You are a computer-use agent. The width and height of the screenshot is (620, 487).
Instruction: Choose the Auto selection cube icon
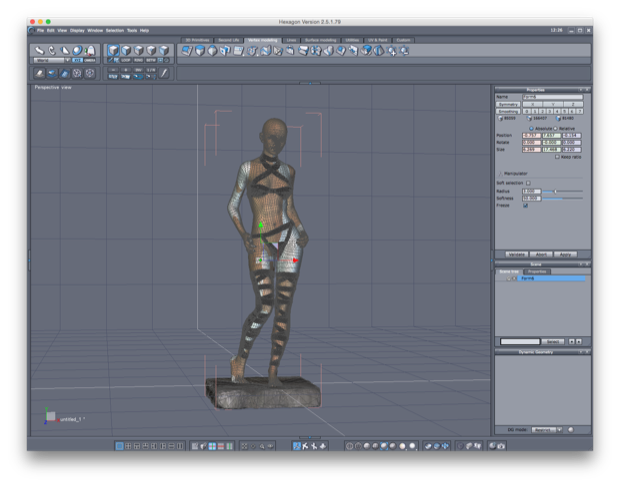[164, 50]
